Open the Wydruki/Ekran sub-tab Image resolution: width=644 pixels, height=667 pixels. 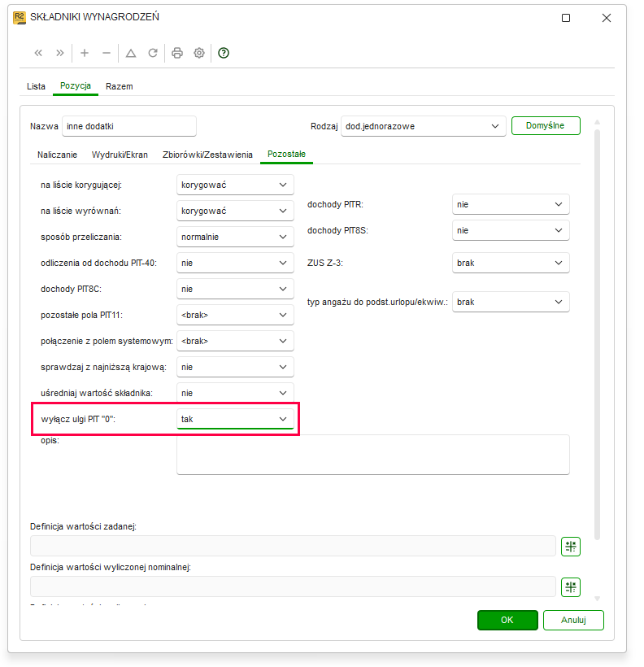click(120, 155)
